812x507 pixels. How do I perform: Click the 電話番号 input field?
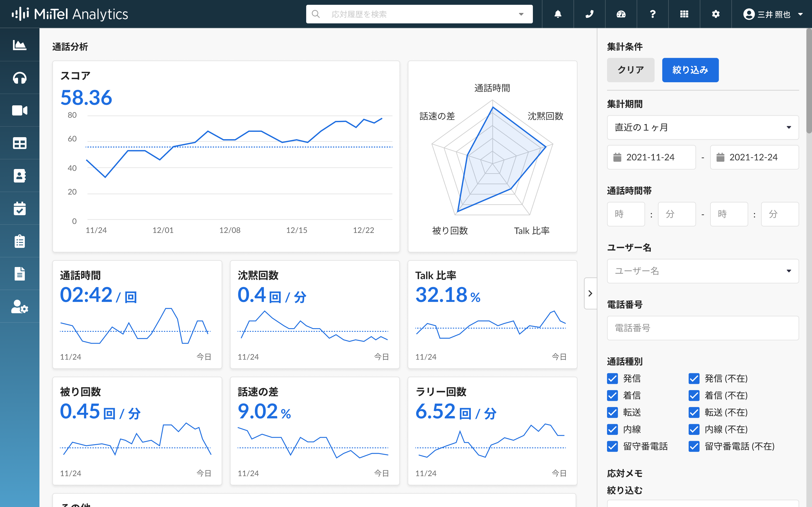coord(703,328)
